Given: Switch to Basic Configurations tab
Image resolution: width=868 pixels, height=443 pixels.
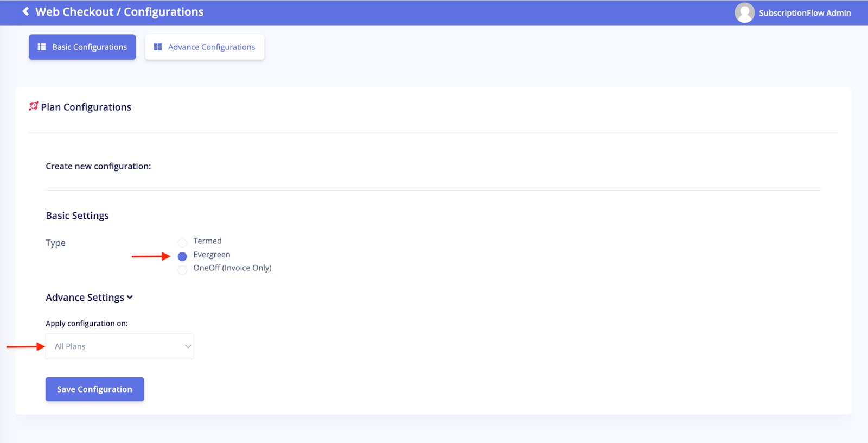Looking at the screenshot, I should 82,47.
